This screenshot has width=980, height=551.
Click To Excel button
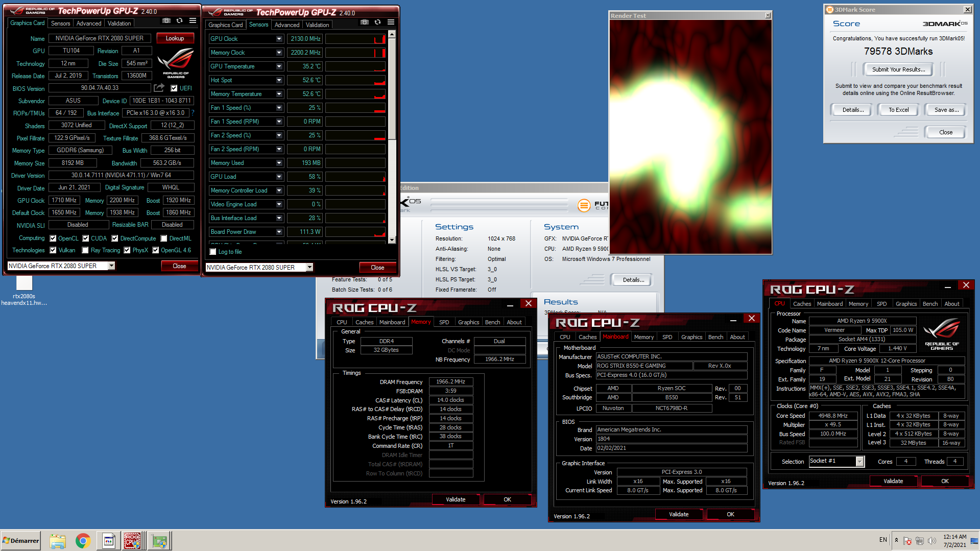pos(898,110)
